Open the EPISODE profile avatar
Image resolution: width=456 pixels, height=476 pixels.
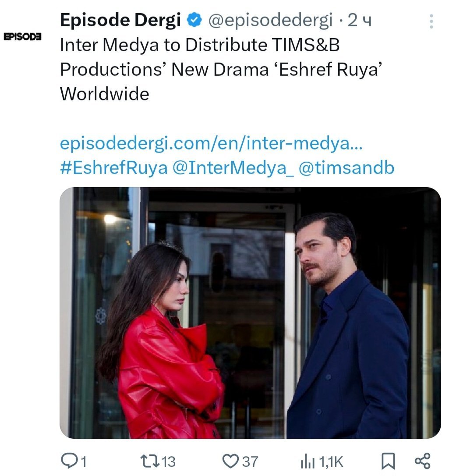[x=22, y=36]
